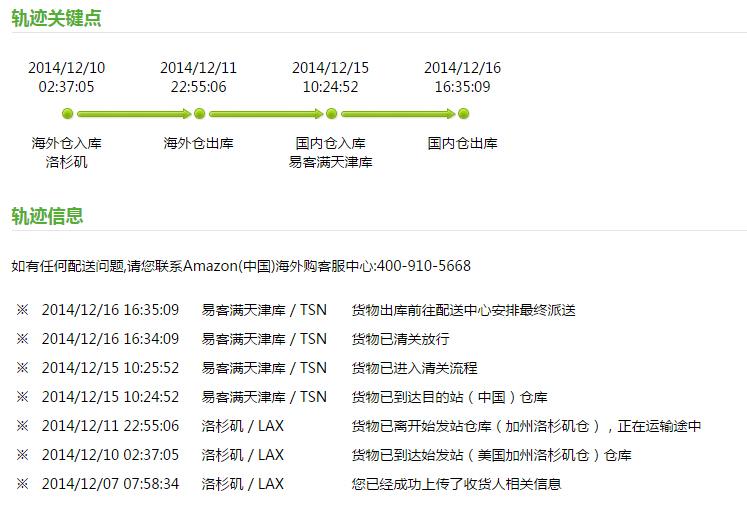This screenshot has height=511, width=747.
Task: Click the green arrow after the 2014/12/15 dot
Action: (x=398, y=114)
